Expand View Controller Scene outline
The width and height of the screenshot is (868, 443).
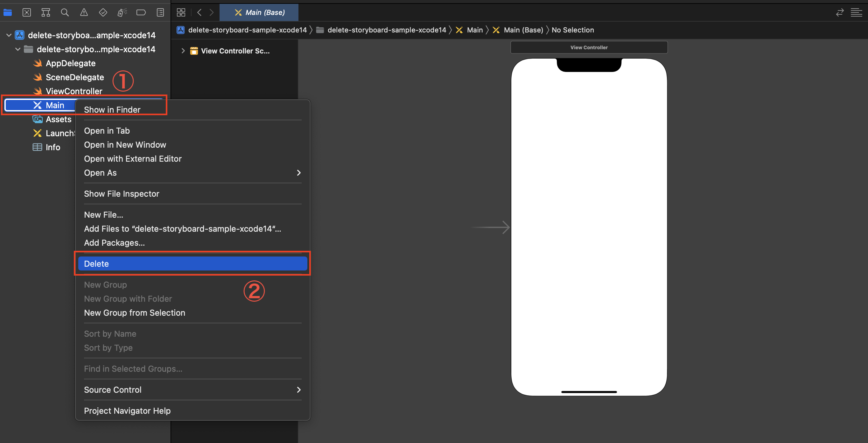(183, 51)
